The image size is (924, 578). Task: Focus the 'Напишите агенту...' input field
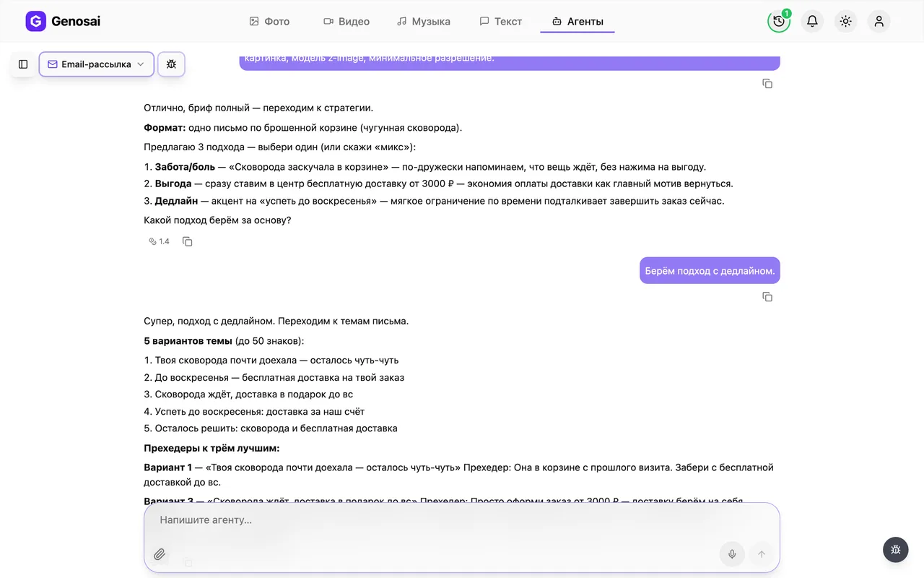(462, 520)
